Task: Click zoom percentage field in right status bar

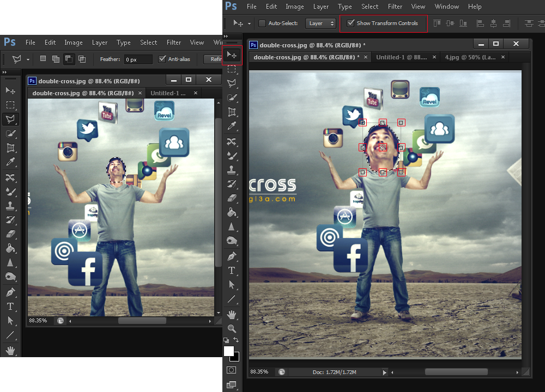Action: point(259,372)
